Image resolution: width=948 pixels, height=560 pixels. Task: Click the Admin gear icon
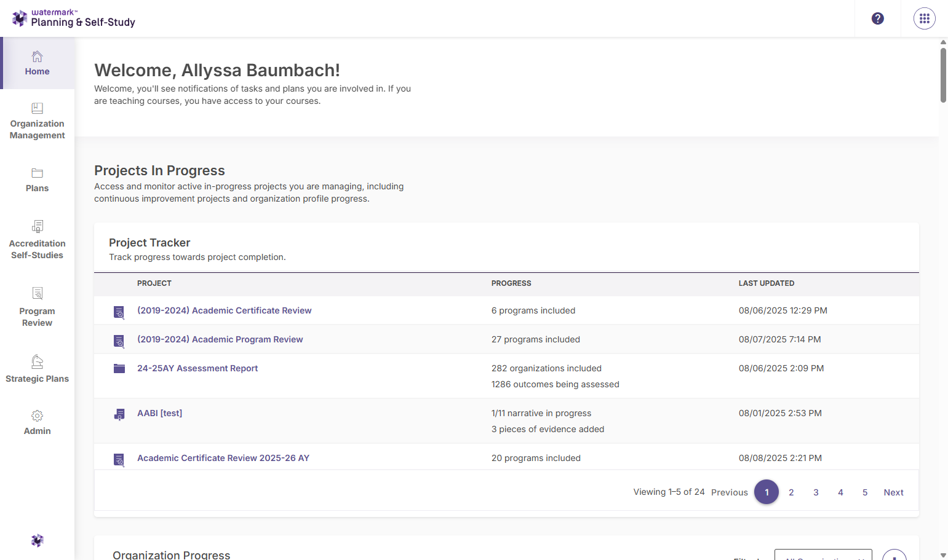[38, 416]
